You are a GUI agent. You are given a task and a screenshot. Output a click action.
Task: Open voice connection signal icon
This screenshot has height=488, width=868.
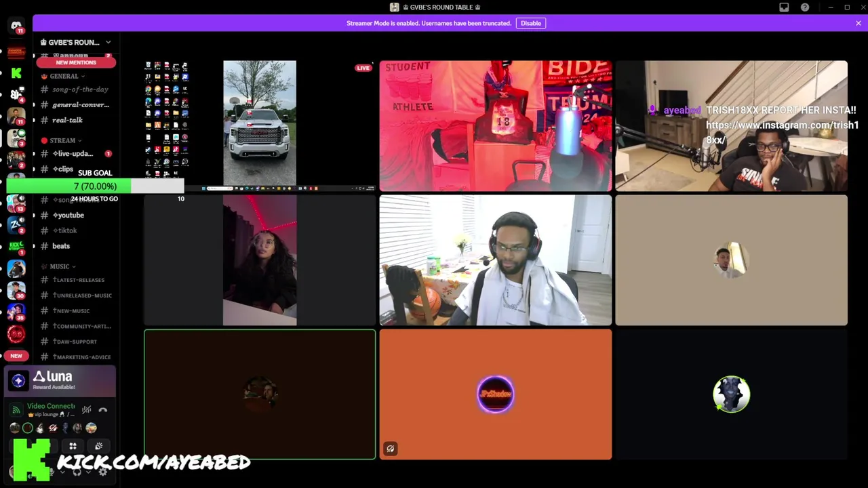coord(17,409)
